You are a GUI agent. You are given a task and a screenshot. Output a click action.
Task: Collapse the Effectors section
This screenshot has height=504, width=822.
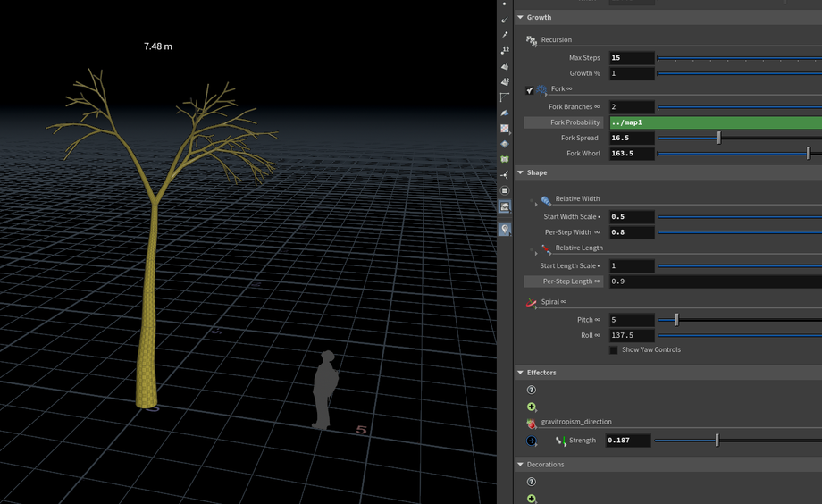pos(521,373)
